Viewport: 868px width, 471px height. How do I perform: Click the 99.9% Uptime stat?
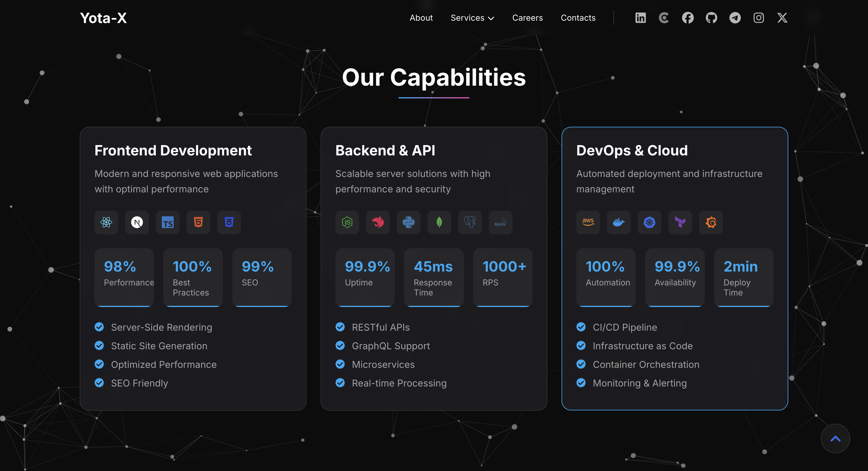point(365,277)
